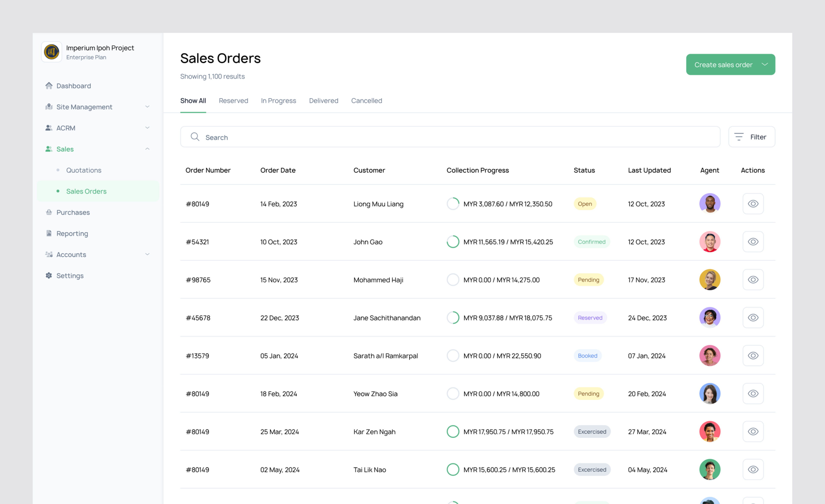Collapse the Sales menu chevron
The width and height of the screenshot is (825, 504).
(x=147, y=149)
